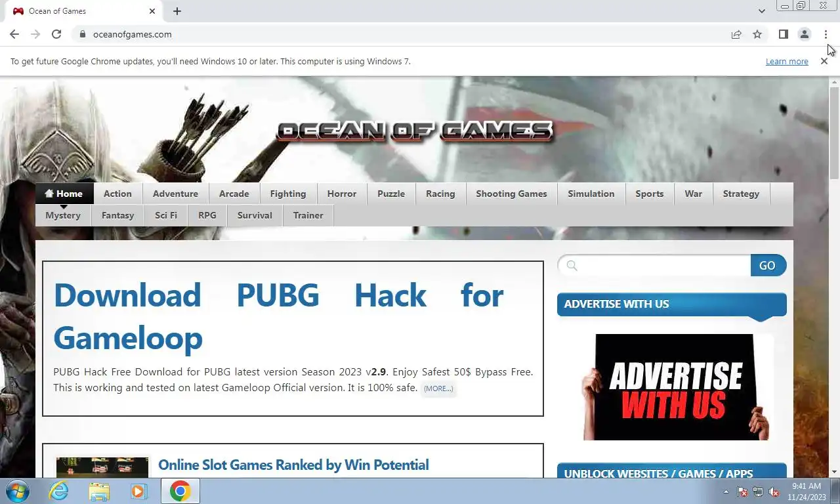
Task: Open the Adventure category
Action: [175, 194]
